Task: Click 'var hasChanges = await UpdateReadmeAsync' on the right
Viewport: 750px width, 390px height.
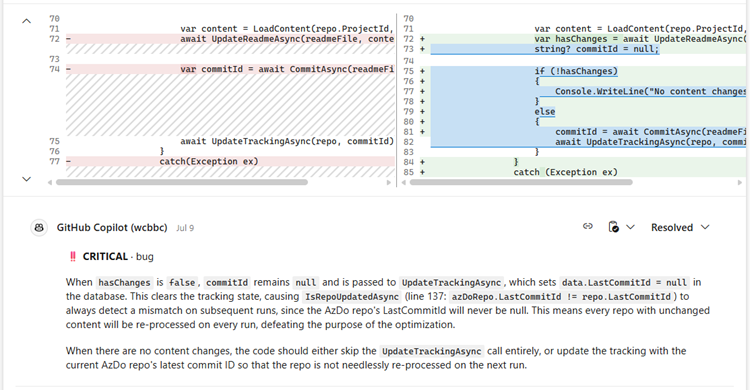Action: point(640,39)
